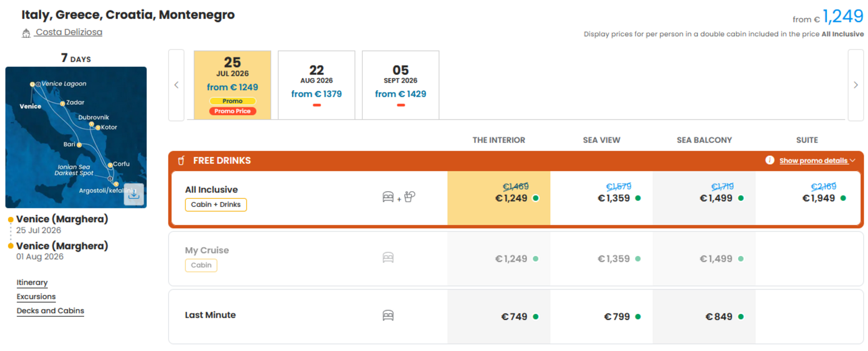The image size is (868, 351).
Task: Click the Cabin tag under My Cruise
Action: (201, 265)
